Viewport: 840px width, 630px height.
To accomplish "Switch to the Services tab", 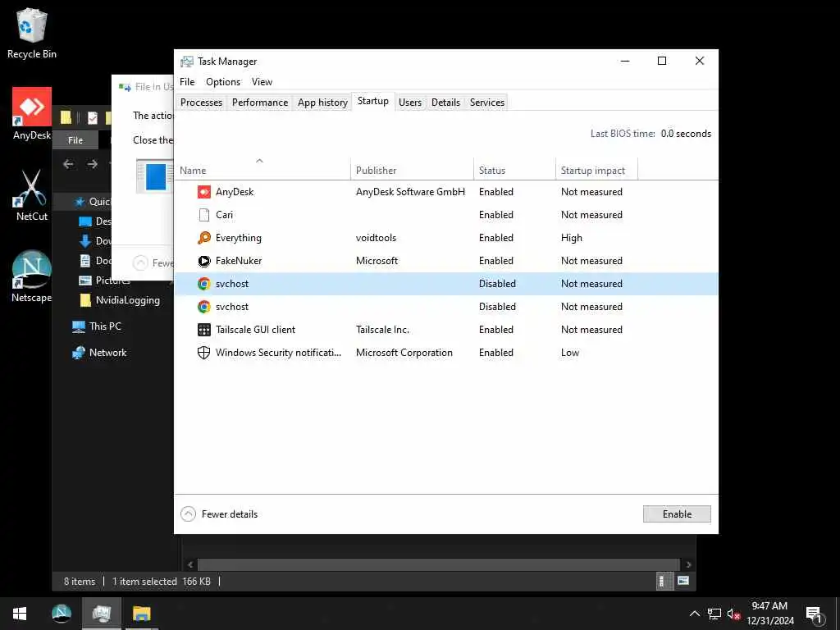I will pos(487,103).
